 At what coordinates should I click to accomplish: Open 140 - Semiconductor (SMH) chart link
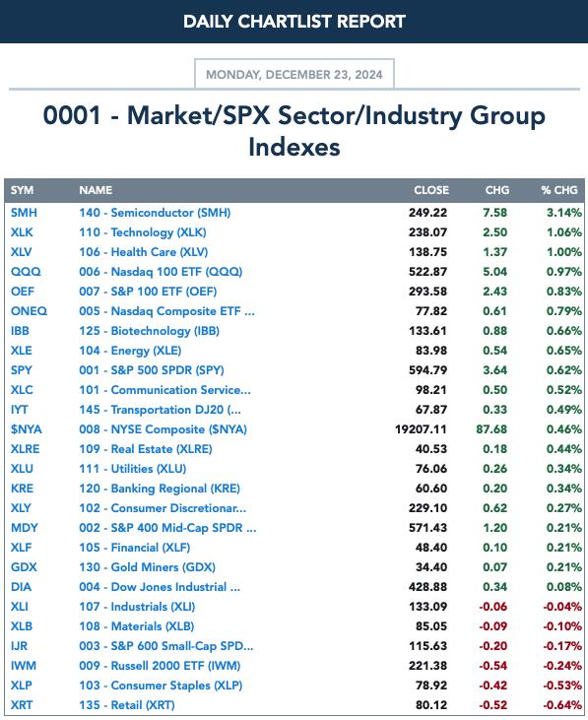(155, 213)
